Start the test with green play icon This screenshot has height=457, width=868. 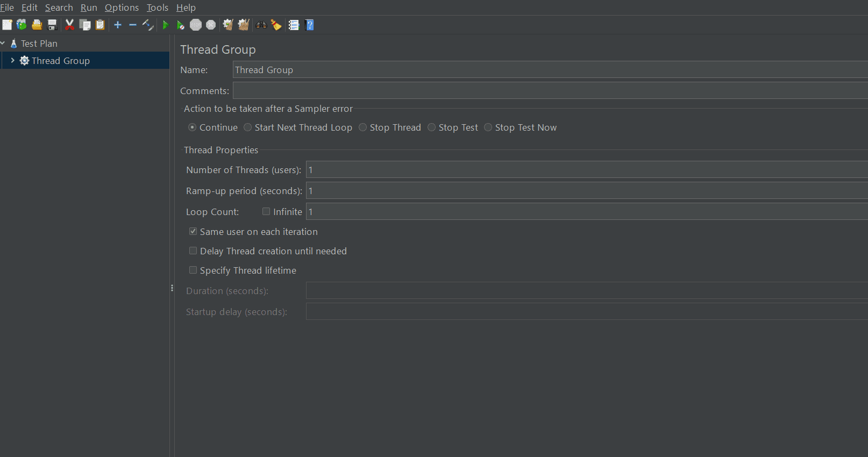(166, 25)
